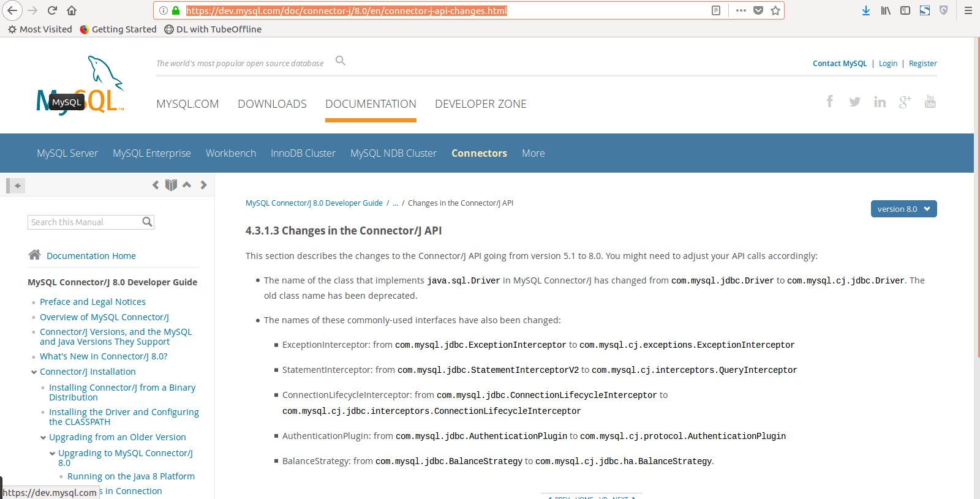Reload the page with the refresh icon

click(52, 10)
